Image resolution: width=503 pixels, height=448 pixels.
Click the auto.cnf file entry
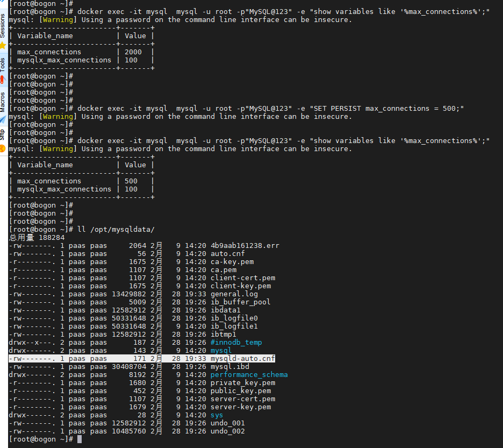227,254
